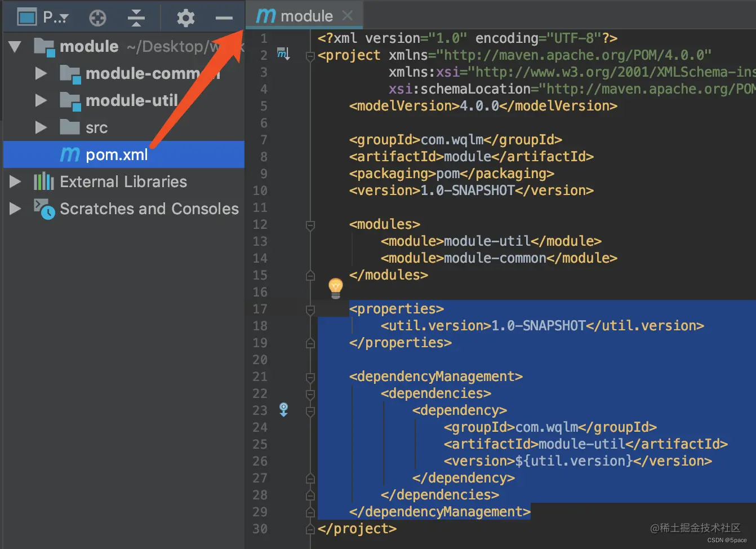Viewport: 756px width, 549px height.
Task: Expand the src folder arrow
Action: (x=41, y=127)
